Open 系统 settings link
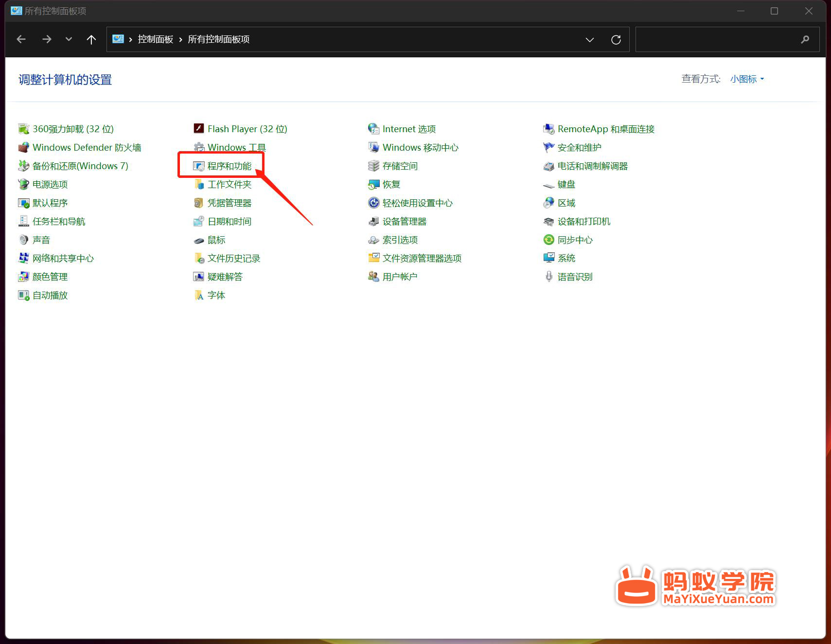The height and width of the screenshot is (644, 831). (x=566, y=258)
